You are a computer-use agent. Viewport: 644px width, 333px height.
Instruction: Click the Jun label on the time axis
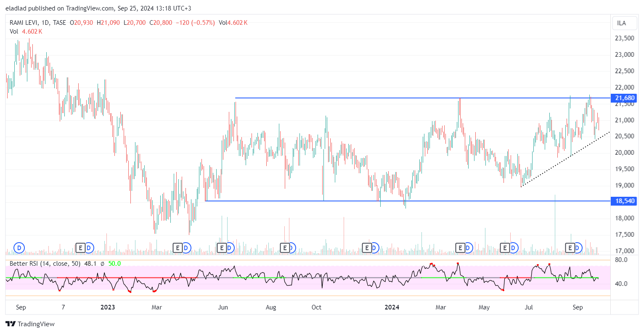click(223, 307)
